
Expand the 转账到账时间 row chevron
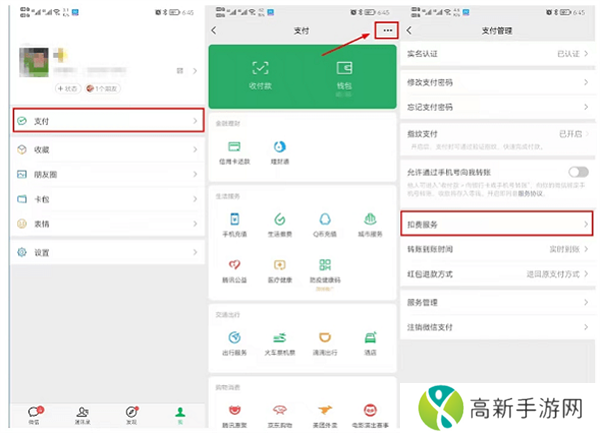coord(586,249)
